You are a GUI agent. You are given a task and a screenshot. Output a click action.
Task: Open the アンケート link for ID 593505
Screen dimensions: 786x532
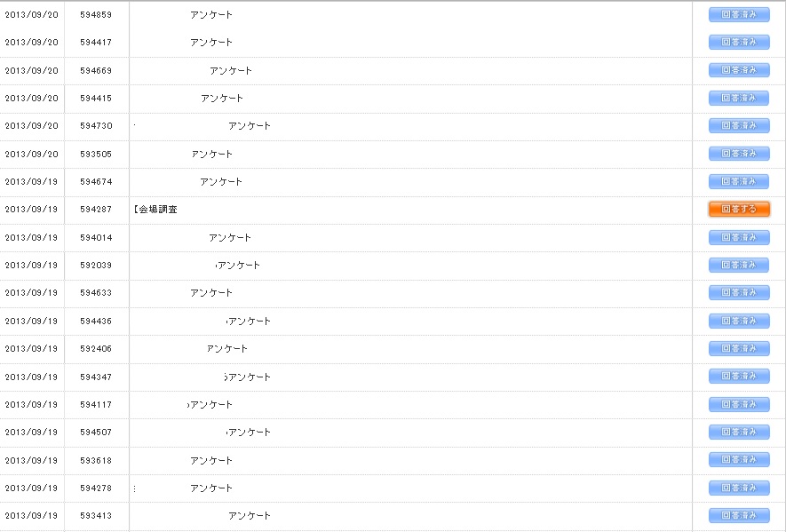[212, 154]
